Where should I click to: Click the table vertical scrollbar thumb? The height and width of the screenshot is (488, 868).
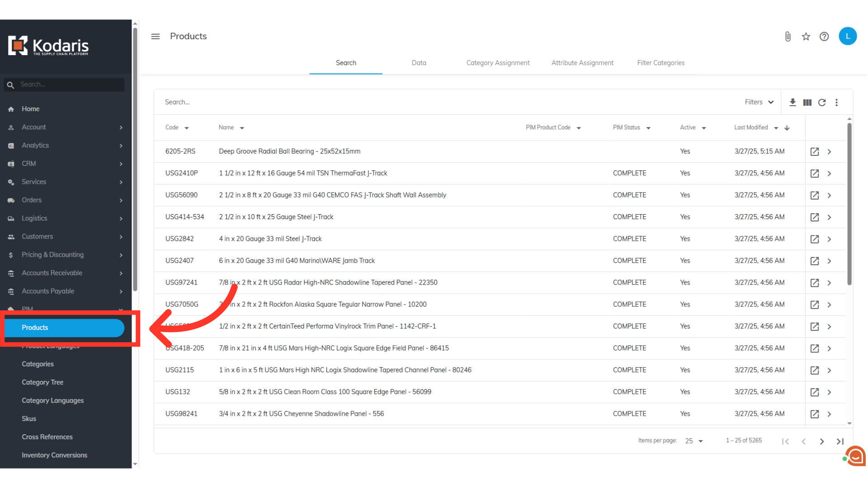(x=849, y=203)
